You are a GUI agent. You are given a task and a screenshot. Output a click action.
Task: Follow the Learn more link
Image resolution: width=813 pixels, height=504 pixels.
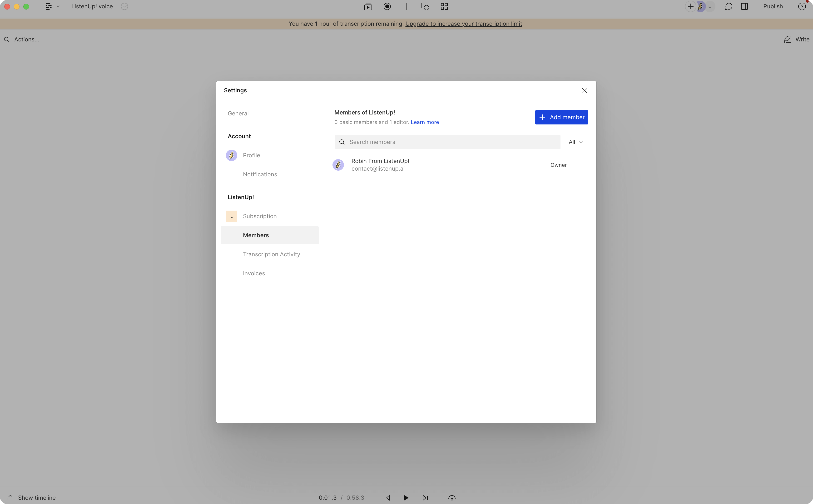[x=425, y=122]
